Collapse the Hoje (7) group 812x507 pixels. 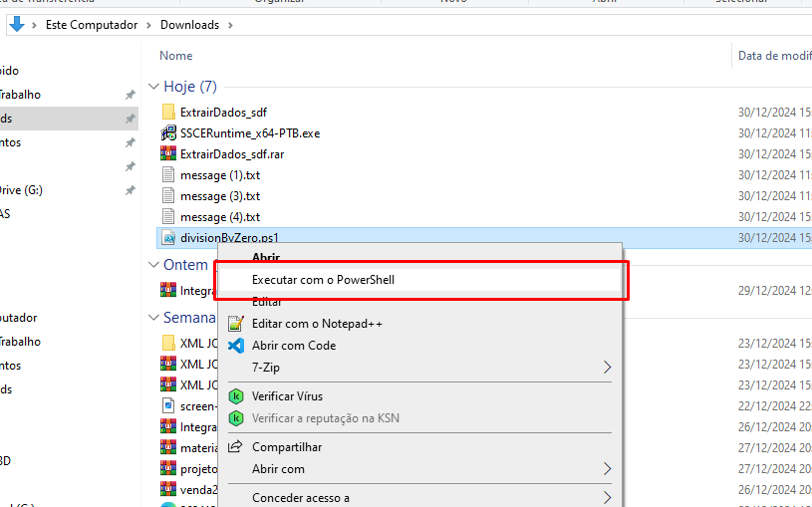(153, 87)
